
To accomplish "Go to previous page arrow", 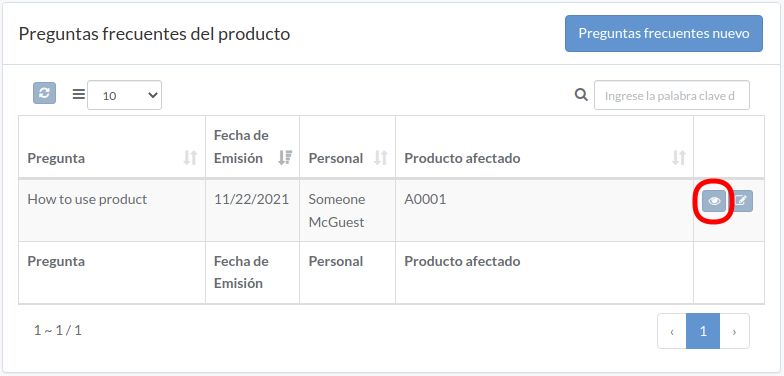I will [x=672, y=331].
